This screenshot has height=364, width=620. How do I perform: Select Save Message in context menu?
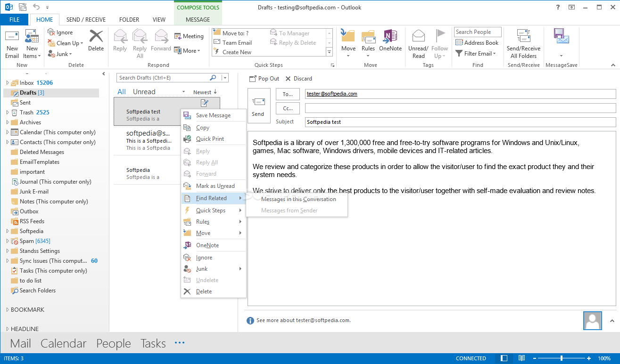point(214,115)
